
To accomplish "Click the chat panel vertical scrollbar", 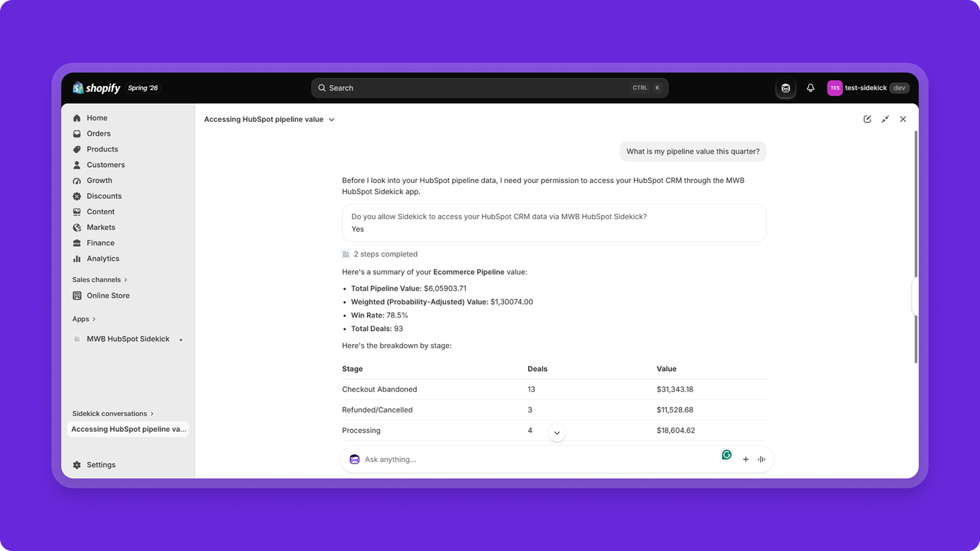I will [916, 247].
